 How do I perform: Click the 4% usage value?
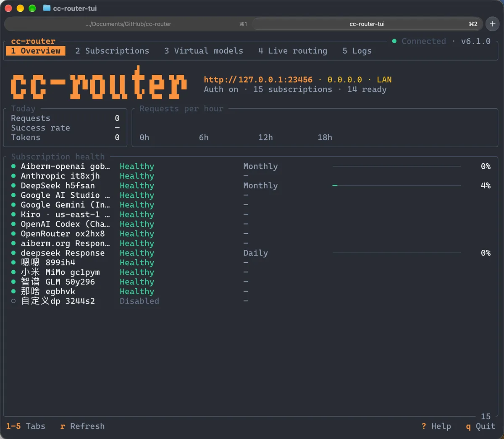(486, 186)
